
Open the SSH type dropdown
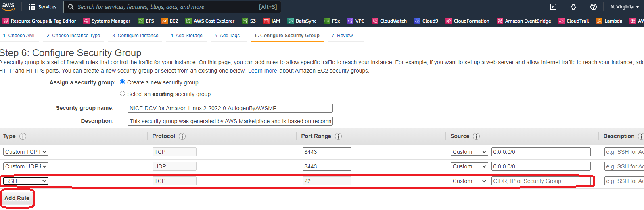tap(26, 181)
